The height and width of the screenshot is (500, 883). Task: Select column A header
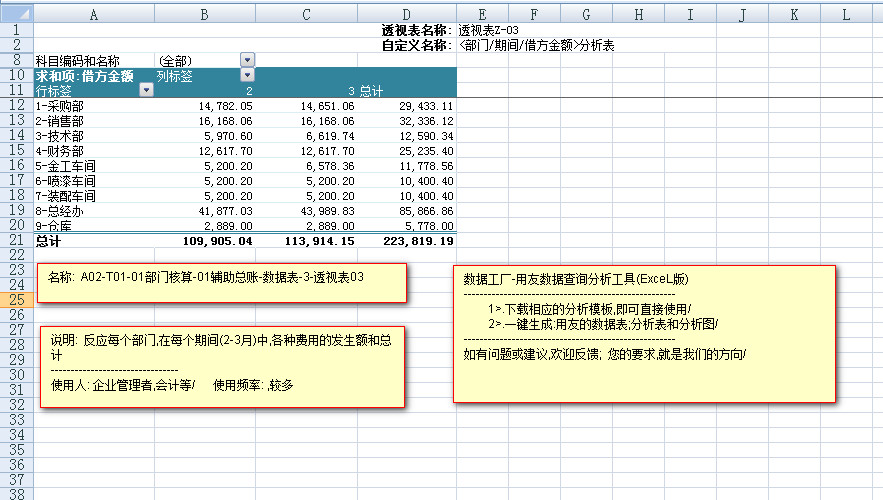tap(94, 15)
